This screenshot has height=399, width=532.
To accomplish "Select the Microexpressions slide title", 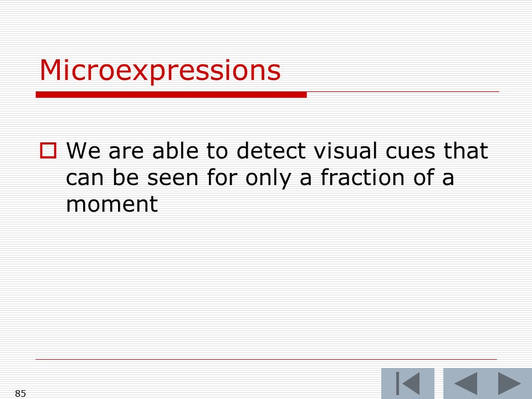I will point(160,70).
